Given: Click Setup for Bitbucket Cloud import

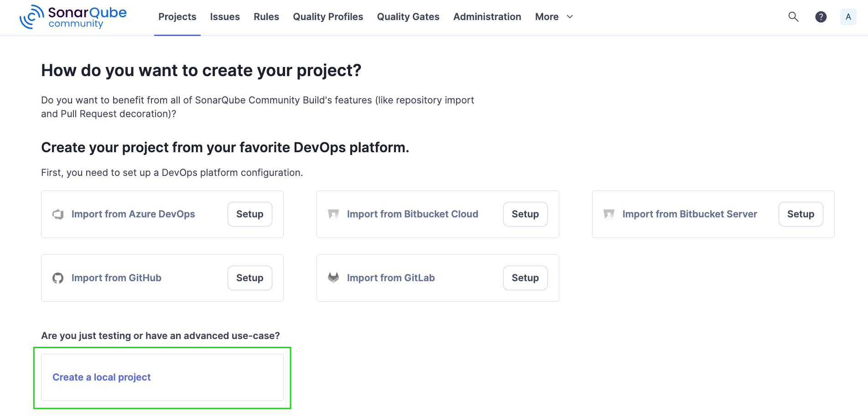Looking at the screenshot, I should (525, 214).
